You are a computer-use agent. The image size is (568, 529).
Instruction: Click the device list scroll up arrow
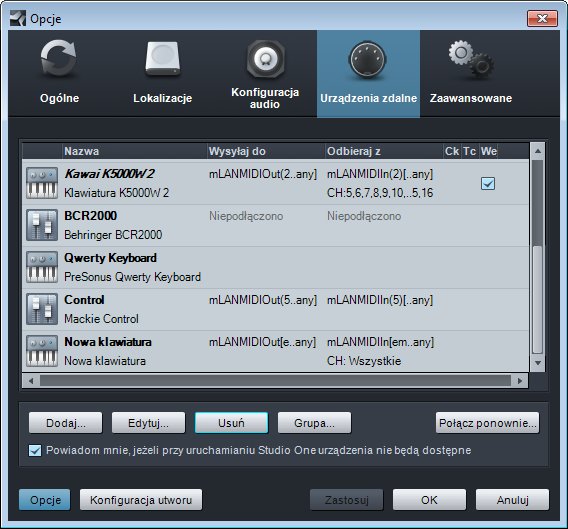point(538,151)
